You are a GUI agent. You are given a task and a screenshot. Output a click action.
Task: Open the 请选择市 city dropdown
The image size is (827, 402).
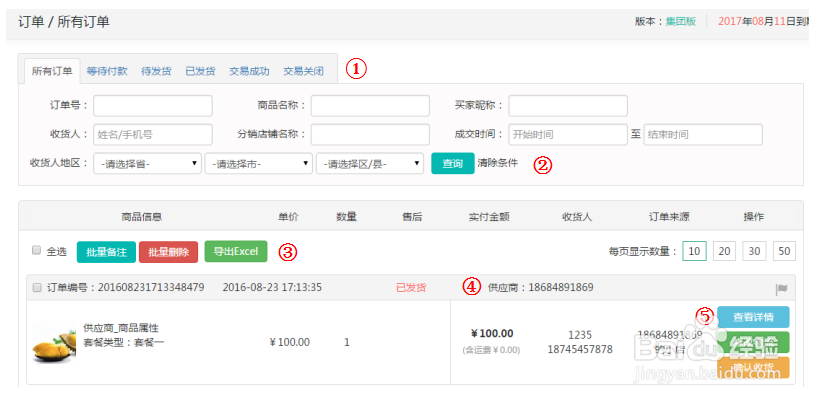click(x=258, y=164)
